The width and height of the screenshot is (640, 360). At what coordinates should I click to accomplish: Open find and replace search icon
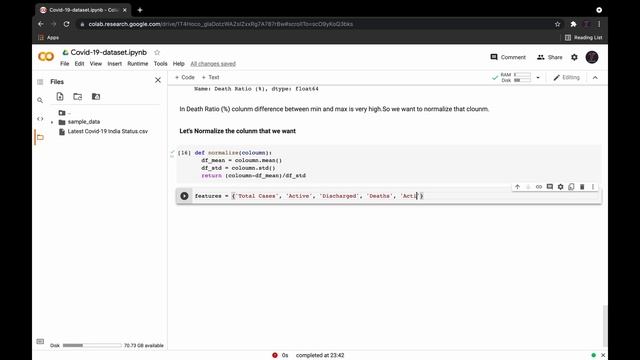pos(40,100)
